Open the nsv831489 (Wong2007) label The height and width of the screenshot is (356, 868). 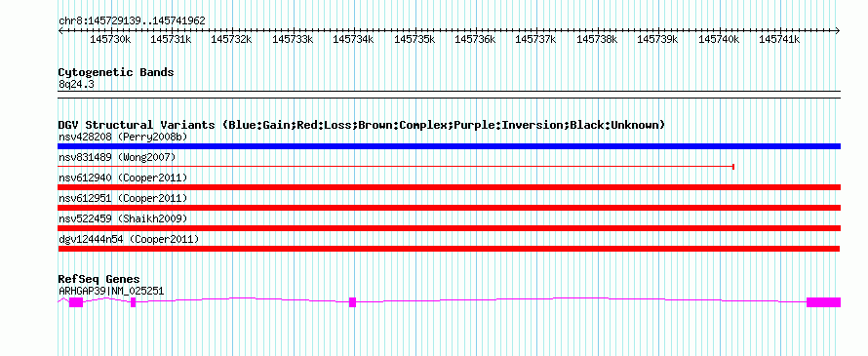click(117, 157)
